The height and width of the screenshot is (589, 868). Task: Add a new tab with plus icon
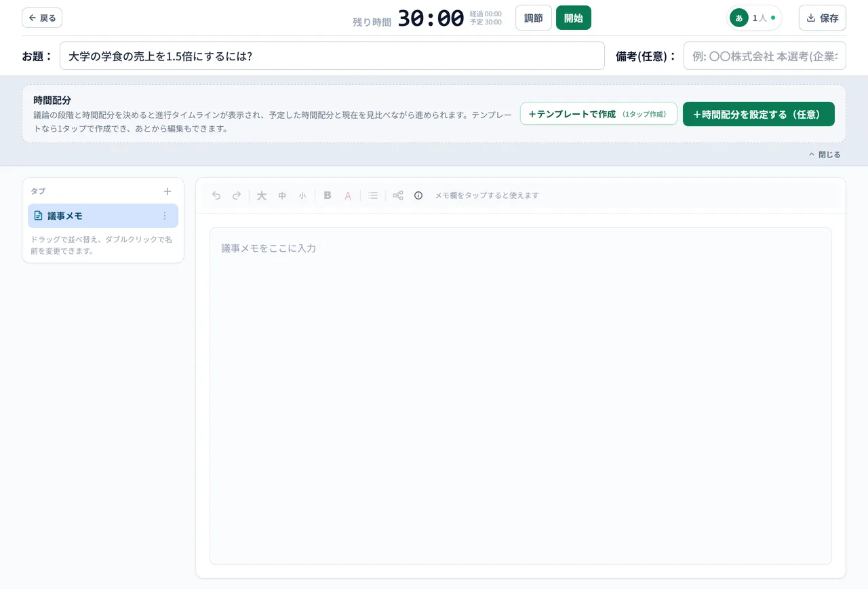pos(167,191)
